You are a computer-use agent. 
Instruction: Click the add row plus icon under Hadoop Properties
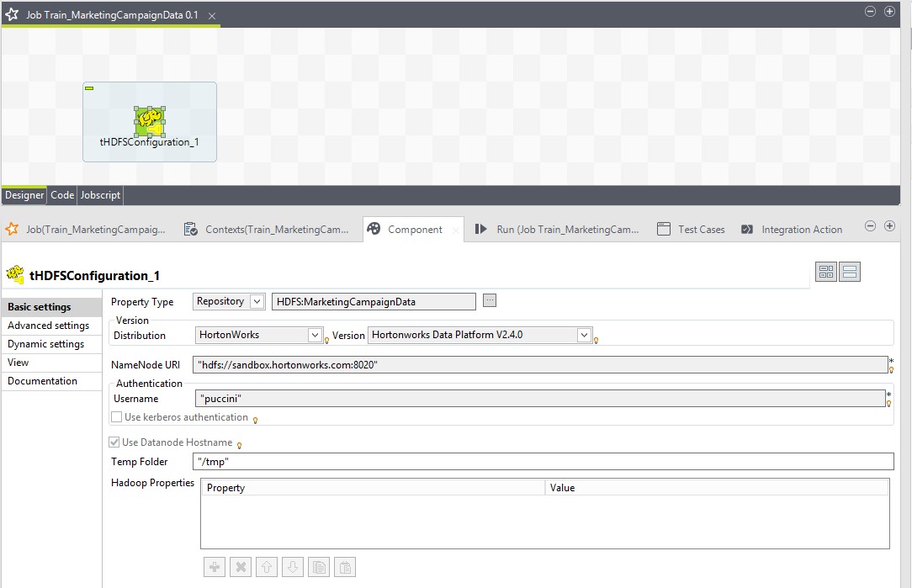pos(215,567)
